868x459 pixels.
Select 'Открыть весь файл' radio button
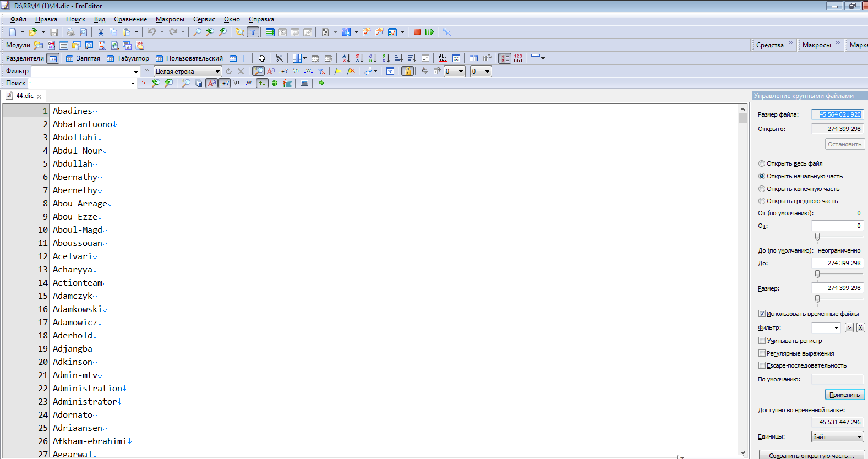762,163
